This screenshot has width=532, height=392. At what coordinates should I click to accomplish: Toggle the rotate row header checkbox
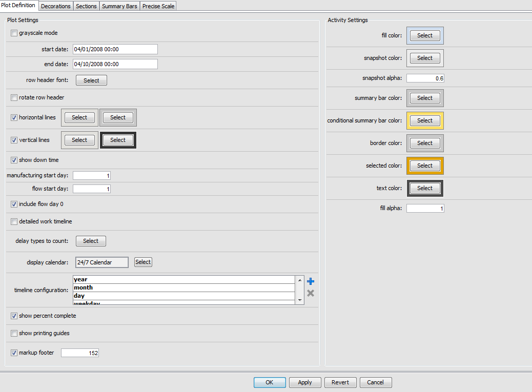click(x=14, y=97)
